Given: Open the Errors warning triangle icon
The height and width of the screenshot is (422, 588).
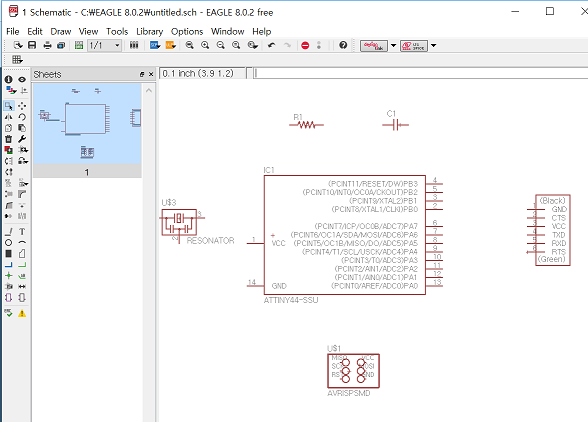Looking at the screenshot, I should point(22,313).
